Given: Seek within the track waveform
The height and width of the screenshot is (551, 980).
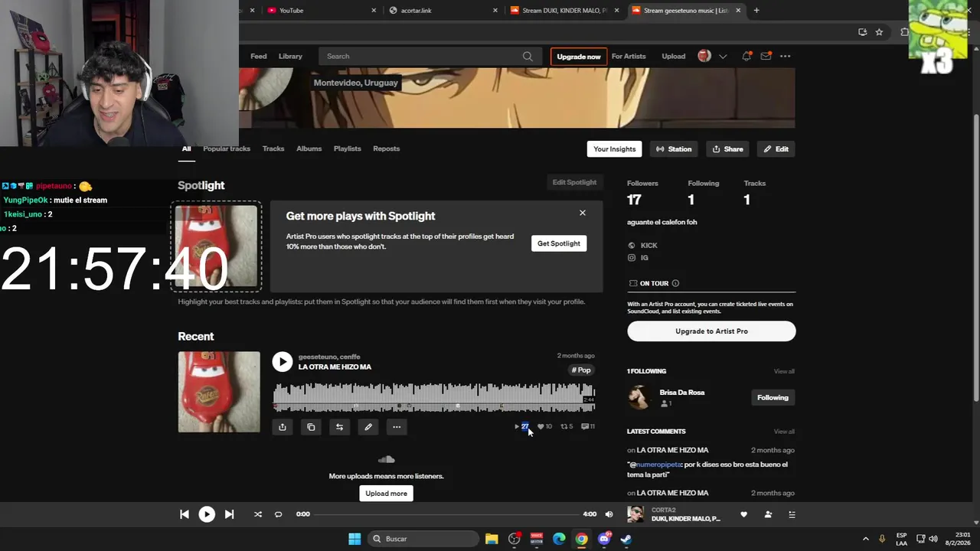Looking at the screenshot, I should pyautogui.click(x=434, y=397).
